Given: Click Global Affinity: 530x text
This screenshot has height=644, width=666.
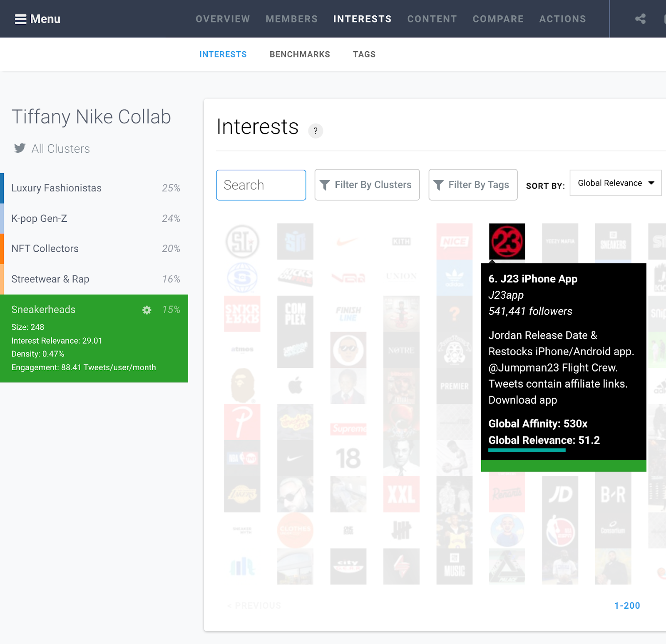Looking at the screenshot, I should (538, 424).
